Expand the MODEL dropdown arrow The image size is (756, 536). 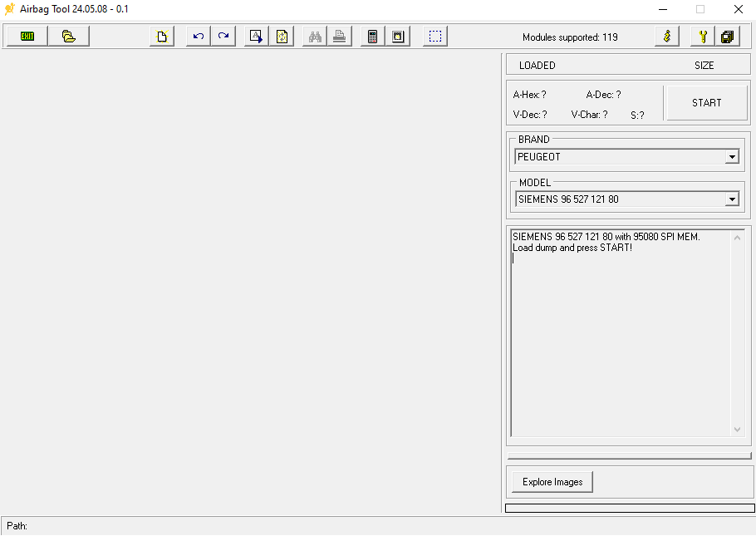click(x=733, y=199)
